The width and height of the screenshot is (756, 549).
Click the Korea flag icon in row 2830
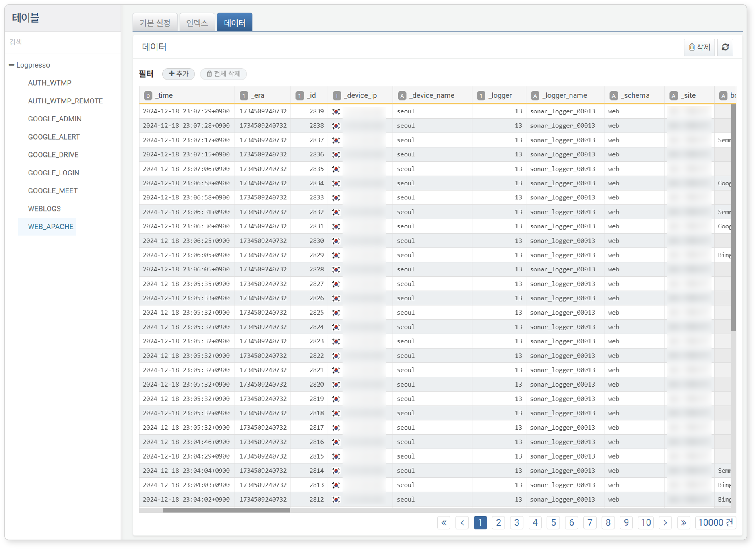pyautogui.click(x=336, y=241)
